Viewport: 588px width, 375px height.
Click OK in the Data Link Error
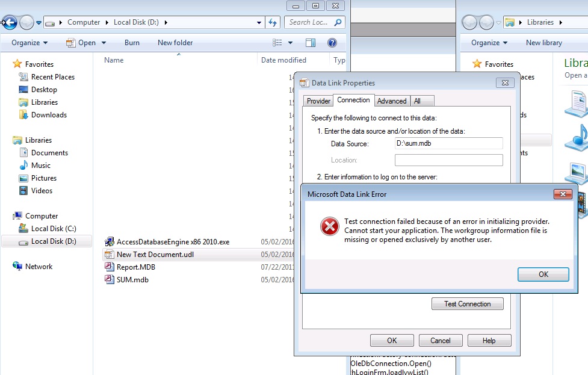[x=543, y=274]
